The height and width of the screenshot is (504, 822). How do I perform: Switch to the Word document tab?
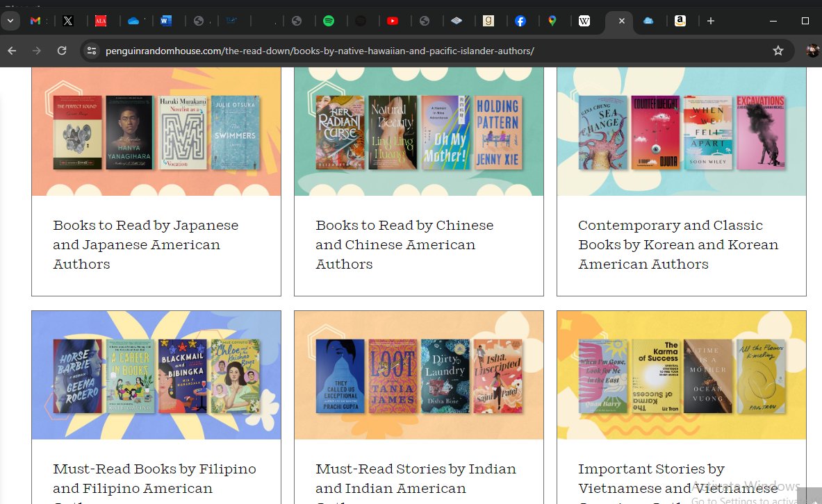pos(165,21)
